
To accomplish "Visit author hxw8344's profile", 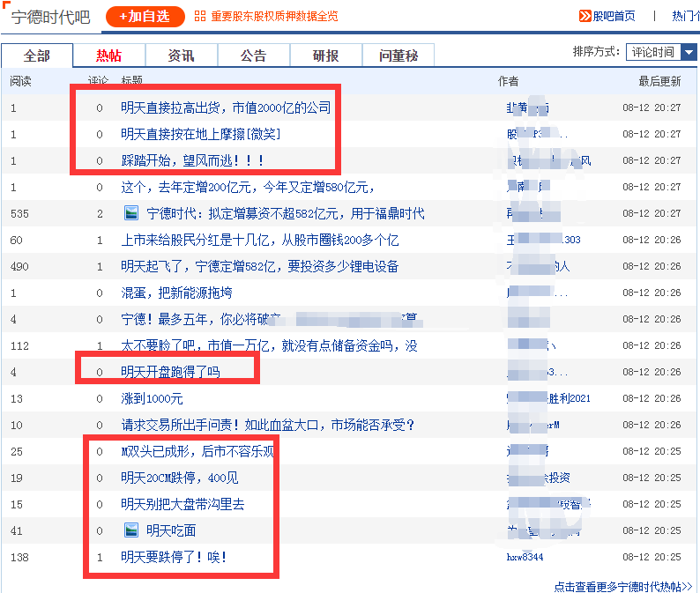I will [x=525, y=557].
